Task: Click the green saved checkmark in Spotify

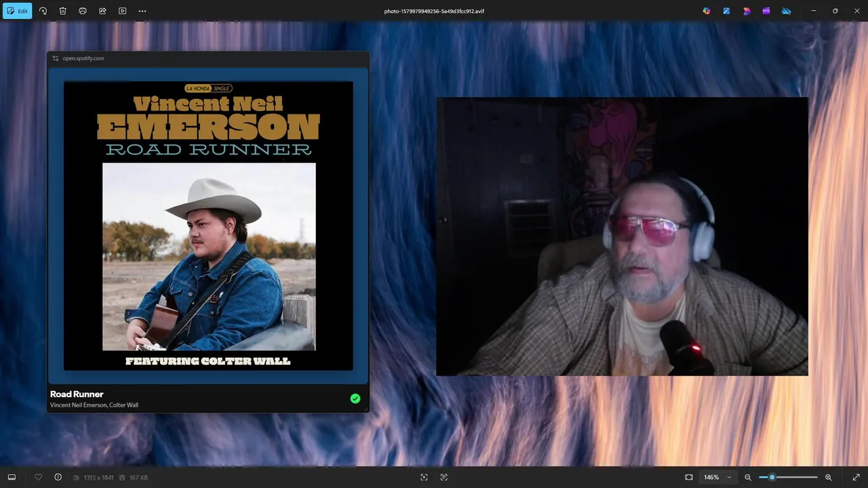Action: (355, 399)
